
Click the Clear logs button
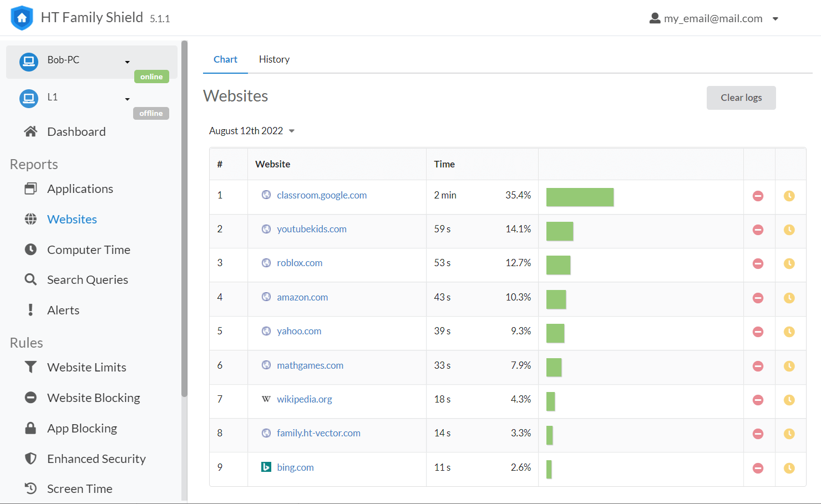coord(741,98)
